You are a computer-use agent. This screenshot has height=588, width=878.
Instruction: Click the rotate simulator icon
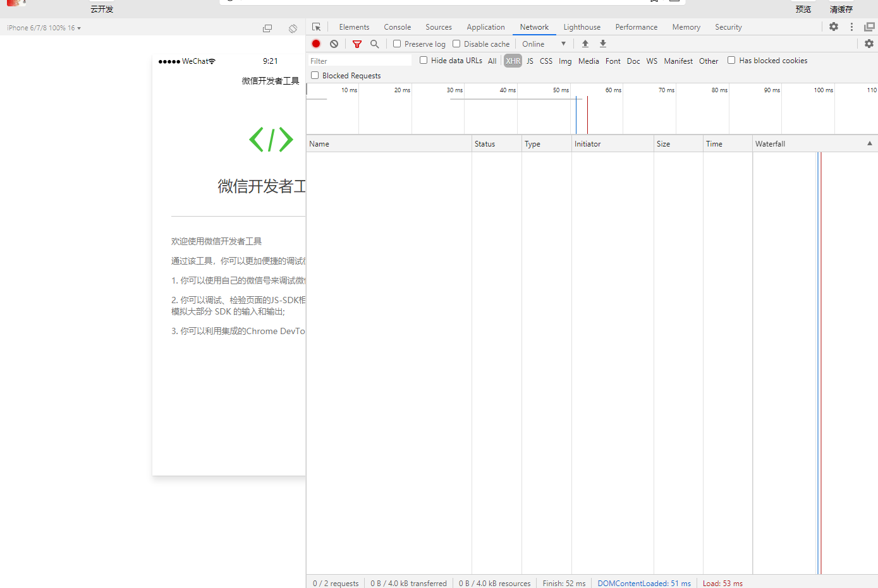click(293, 28)
